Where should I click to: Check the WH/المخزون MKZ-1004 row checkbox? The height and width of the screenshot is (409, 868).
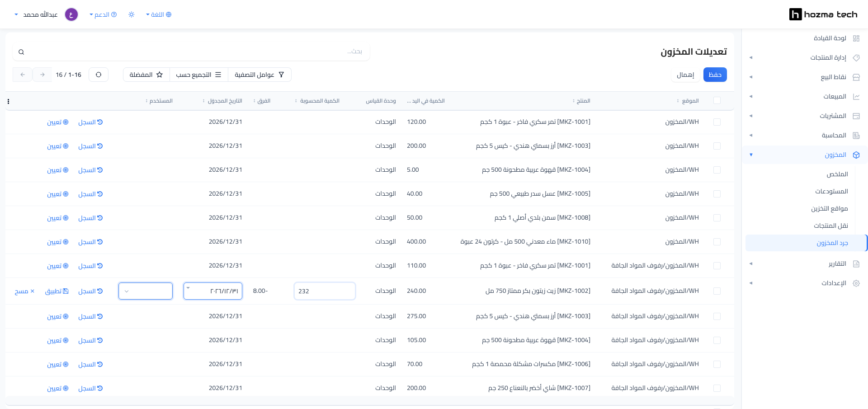(x=717, y=170)
